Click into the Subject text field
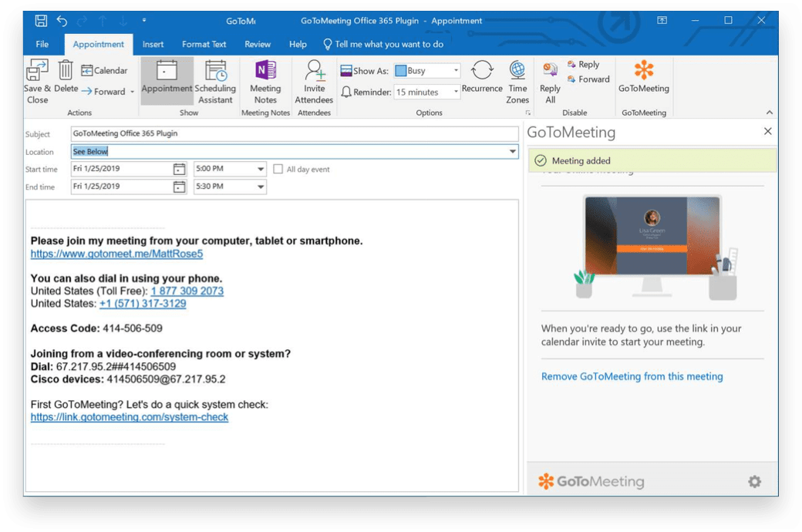The height and width of the screenshot is (532, 802). point(293,134)
